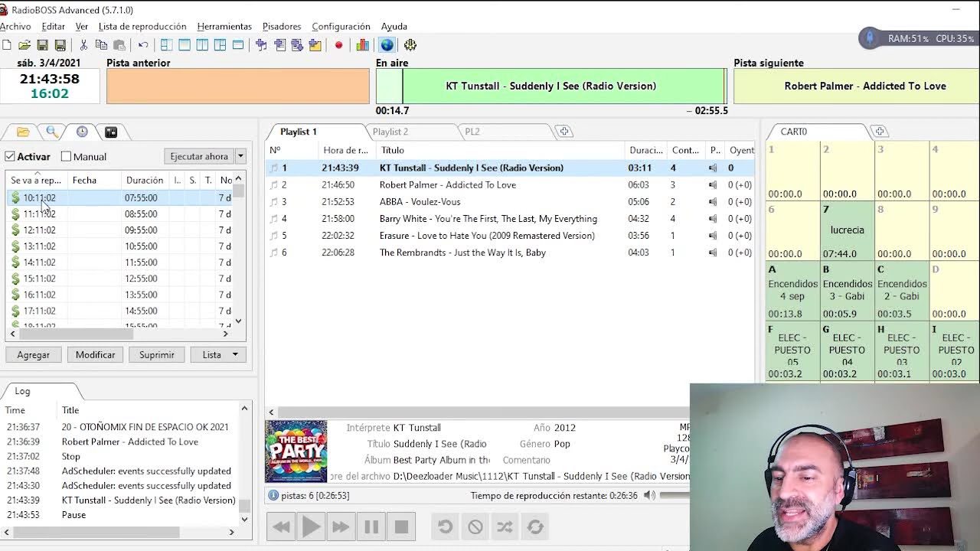980x551 pixels.
Task: Open the Archivo menu
Action: tap(15, 26)
